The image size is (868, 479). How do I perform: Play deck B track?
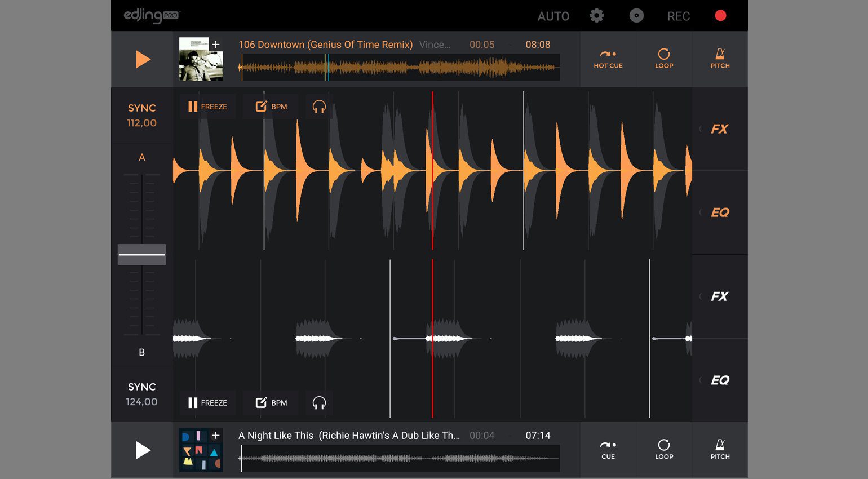(x=143, y=450)
